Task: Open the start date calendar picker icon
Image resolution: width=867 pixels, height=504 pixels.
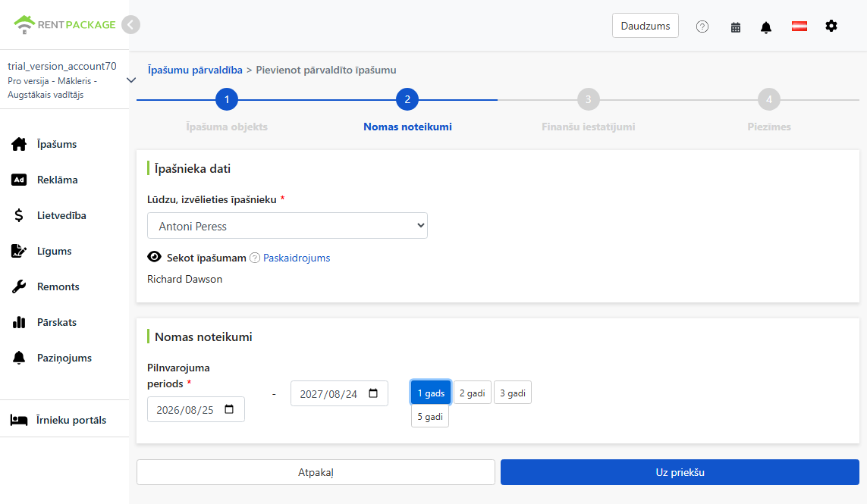Action: (x=229, y=409)
